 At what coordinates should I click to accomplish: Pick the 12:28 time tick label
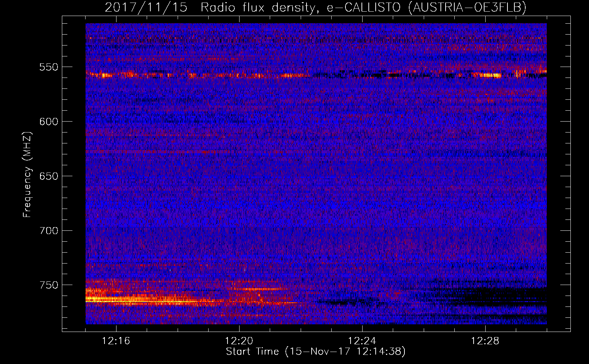click(x=485, y=341)
